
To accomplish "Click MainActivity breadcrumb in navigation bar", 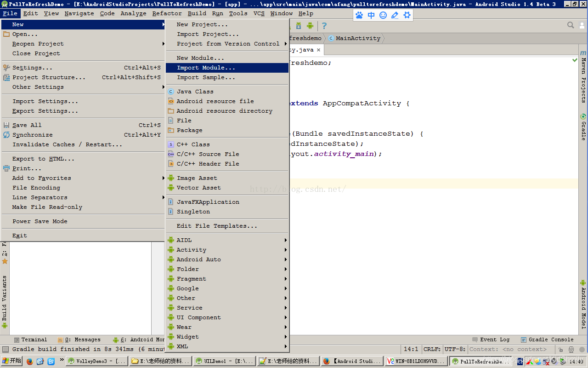I will pos(354,38).
